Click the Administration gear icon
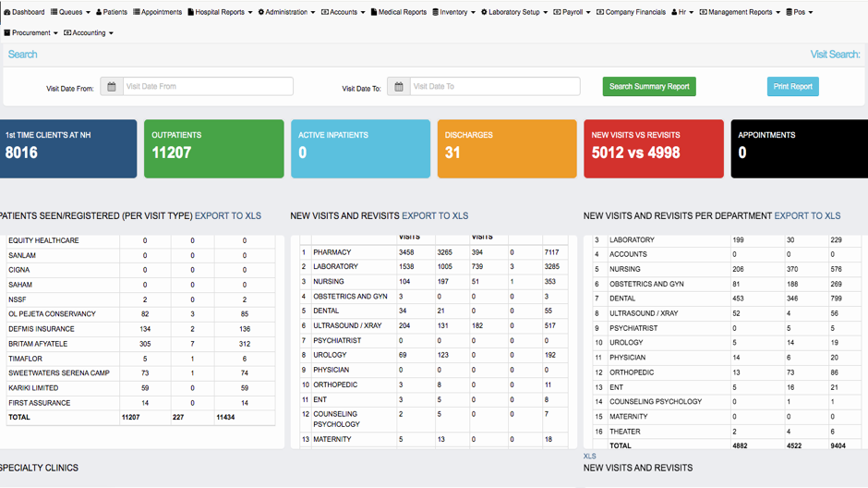This screenshot has width=868, height=488. pos(261,12)
